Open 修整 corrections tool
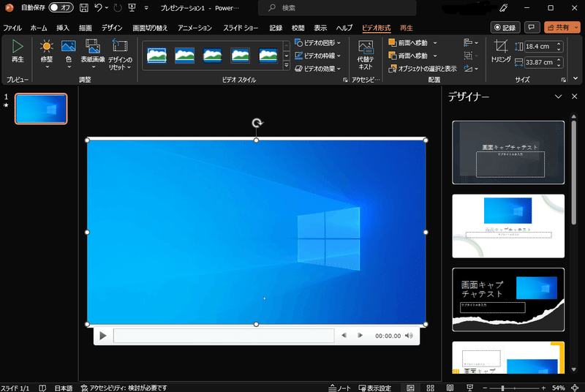 [47, 54]
